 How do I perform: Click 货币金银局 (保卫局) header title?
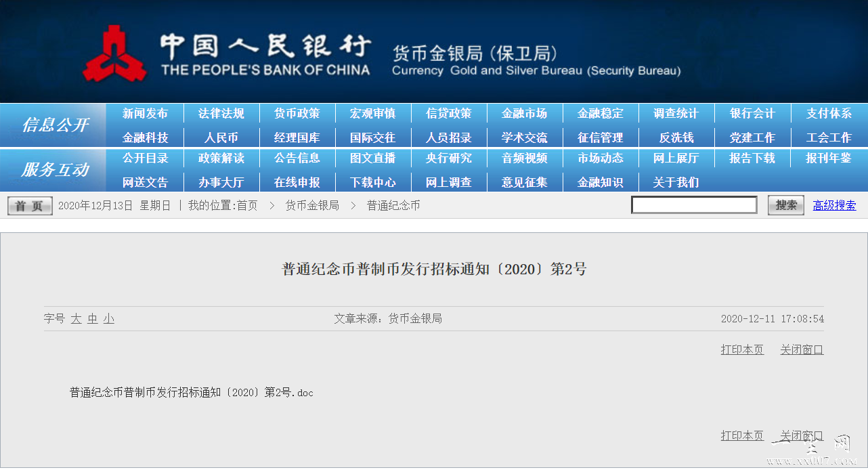tap(475, 53)
